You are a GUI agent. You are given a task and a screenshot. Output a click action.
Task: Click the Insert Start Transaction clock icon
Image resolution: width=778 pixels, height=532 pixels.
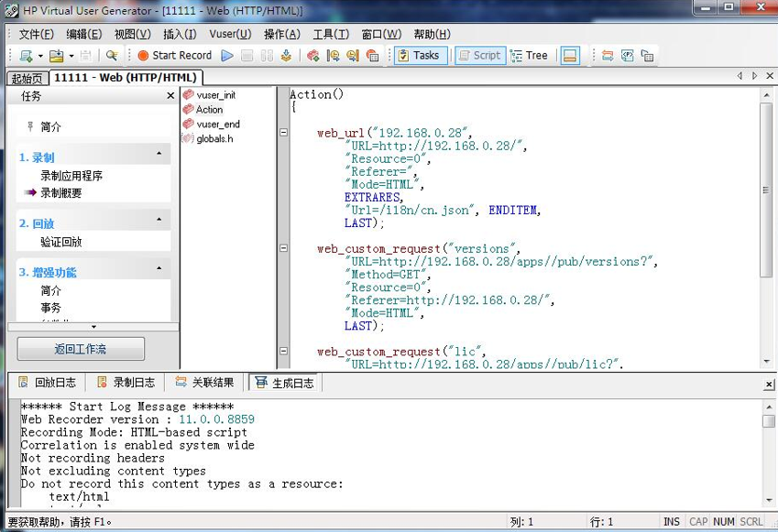coord(333,56)
